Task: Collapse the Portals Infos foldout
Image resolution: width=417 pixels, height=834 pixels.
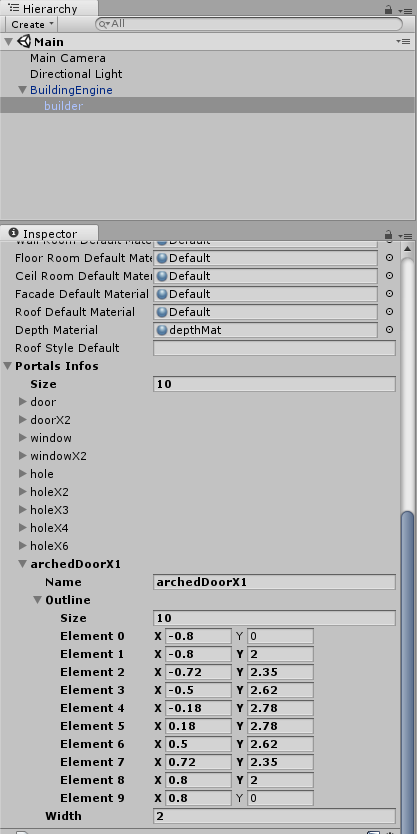Action: click(8, 366)
